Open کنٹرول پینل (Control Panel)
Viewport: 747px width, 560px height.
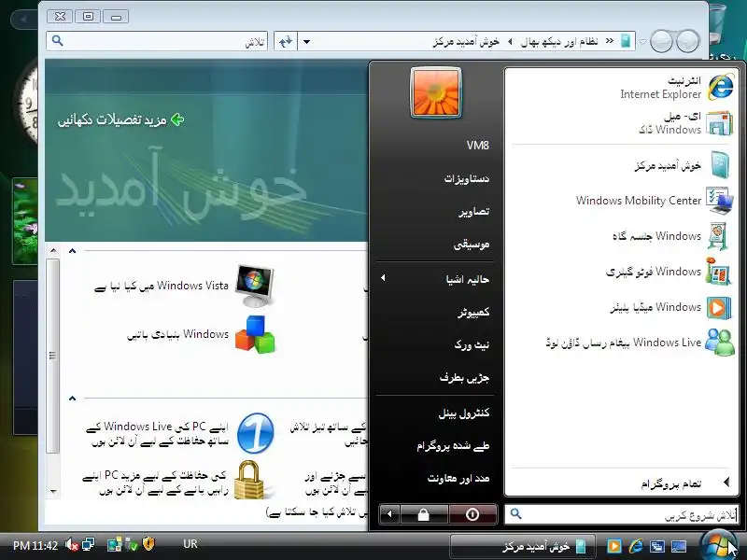click(463, 413)
